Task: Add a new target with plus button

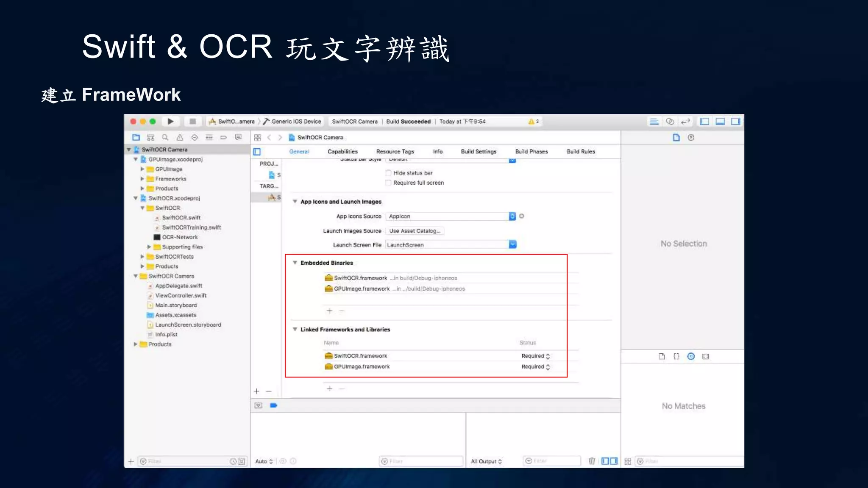Action: pos(256,391)
